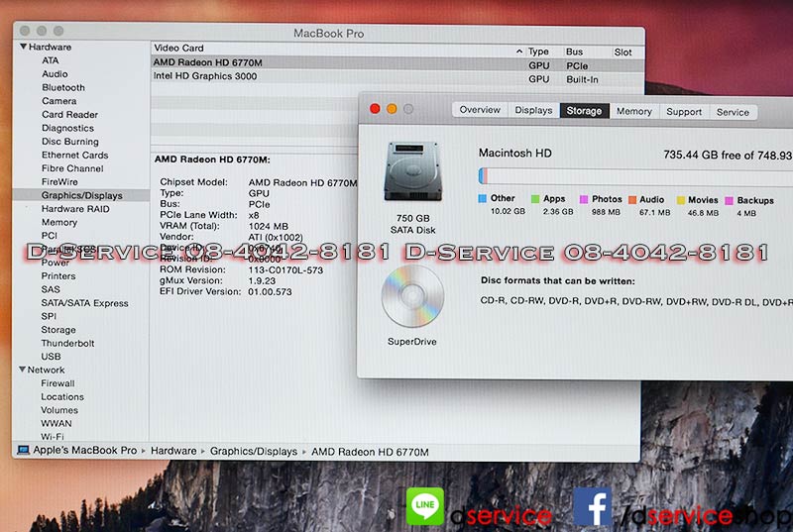This screenshot has height=532, width=793.
Task: Sort by the Video Card column arrow
Action: click(x=518, y=52)
